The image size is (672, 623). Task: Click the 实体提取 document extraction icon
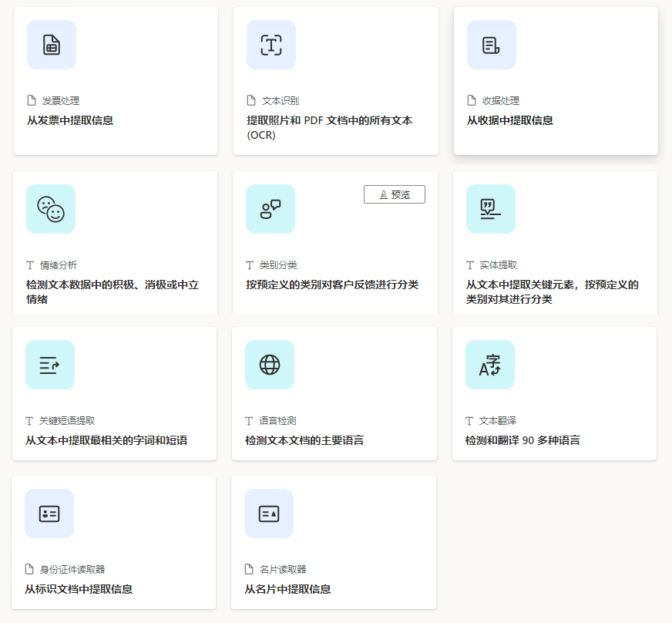point(490,209)
